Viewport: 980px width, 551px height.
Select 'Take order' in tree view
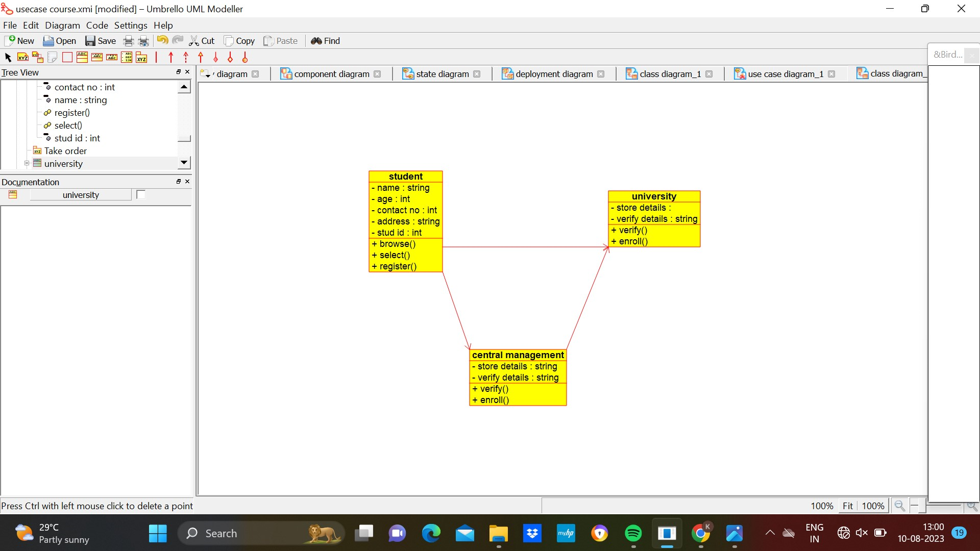click(x=65, y=151)
